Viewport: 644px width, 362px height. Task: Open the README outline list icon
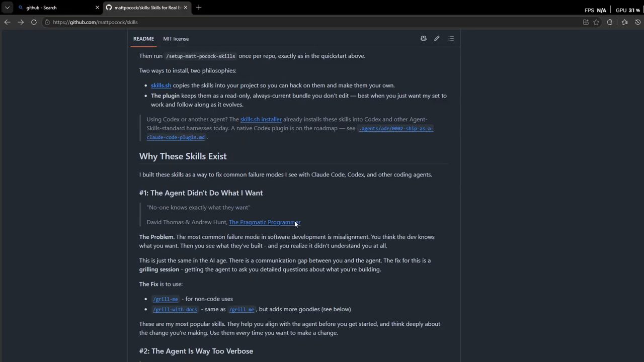point(451,39)
